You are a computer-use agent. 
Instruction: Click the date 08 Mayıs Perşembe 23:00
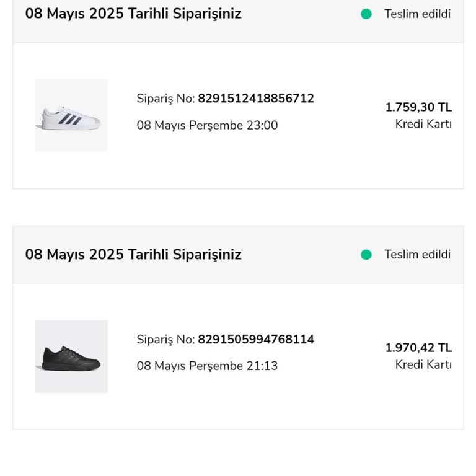coord(207,125)
